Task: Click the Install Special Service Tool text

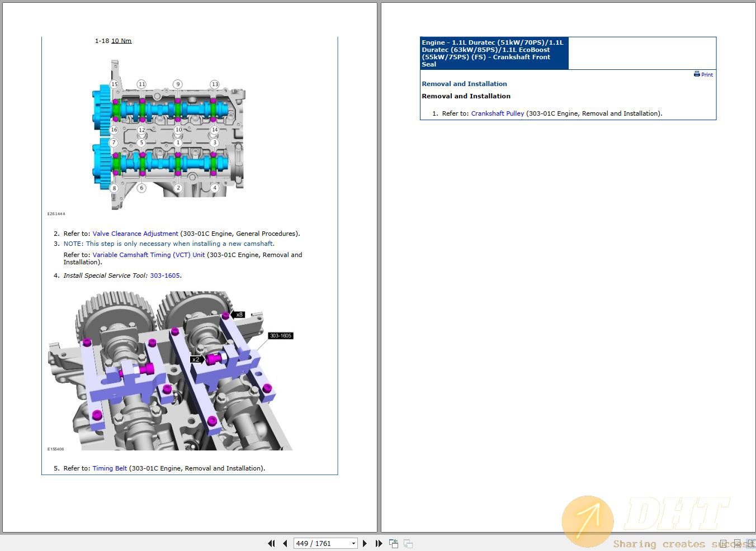Action: click(x=106, y=275)
